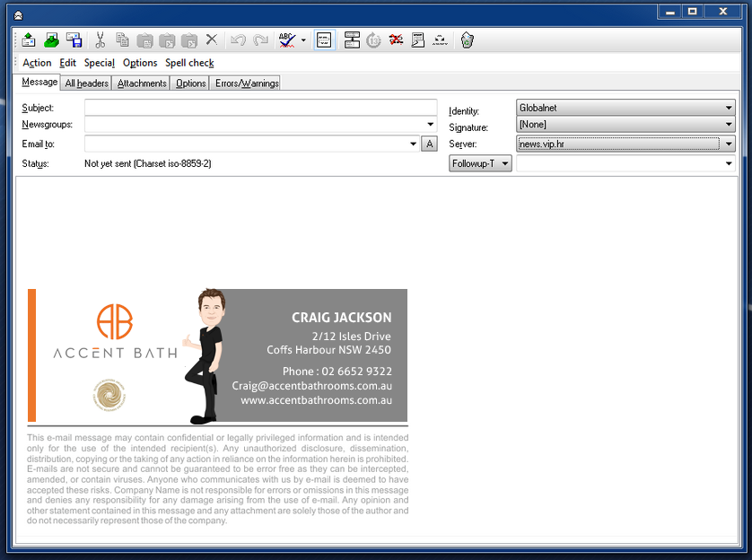Minimize the compose window

(670, 12)
